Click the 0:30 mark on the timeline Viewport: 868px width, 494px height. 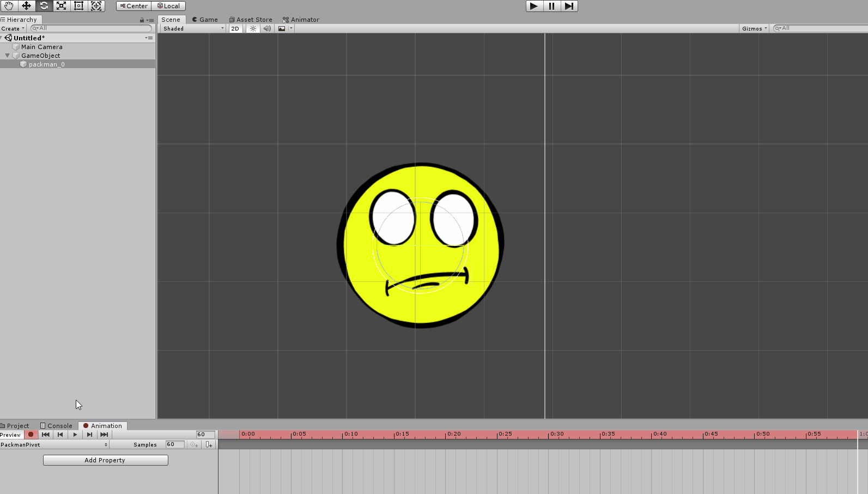tap(557, 434)
